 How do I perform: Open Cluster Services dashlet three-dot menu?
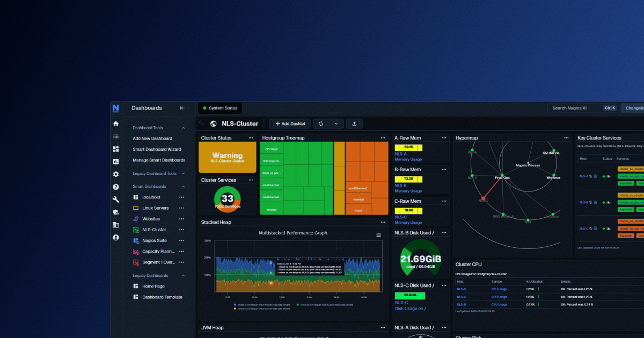click(x=251, y=180)
